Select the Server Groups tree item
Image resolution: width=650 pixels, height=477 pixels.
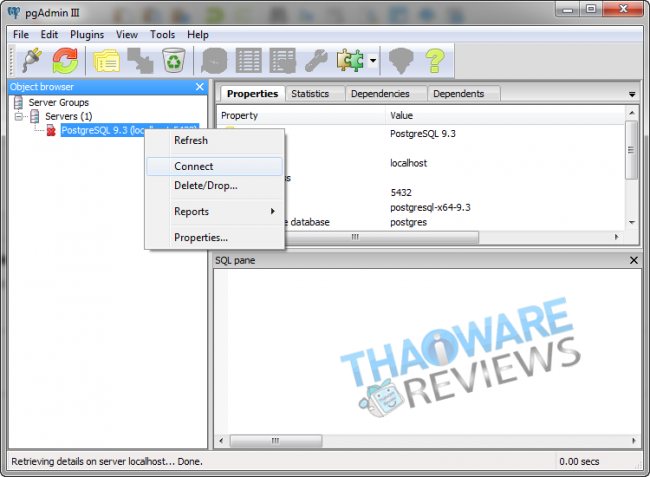pyautogui.click(x=58, y=102)
